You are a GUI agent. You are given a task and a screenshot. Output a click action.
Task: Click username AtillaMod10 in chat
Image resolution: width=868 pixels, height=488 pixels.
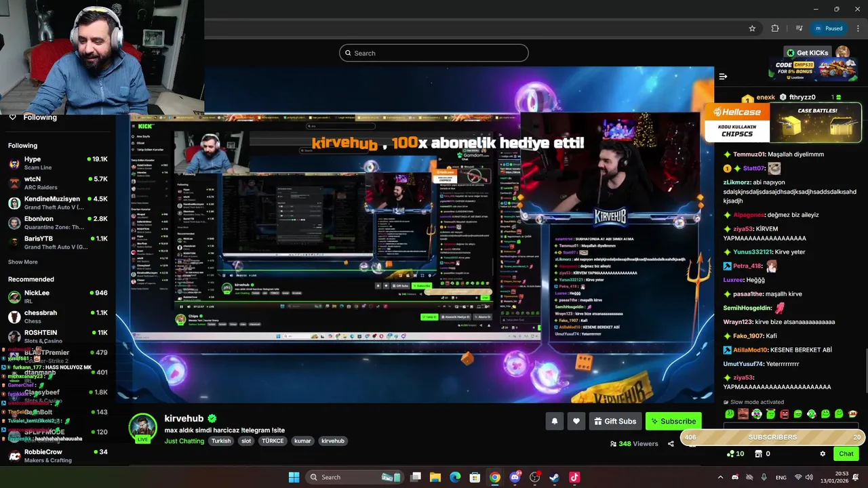coord(750,350)
